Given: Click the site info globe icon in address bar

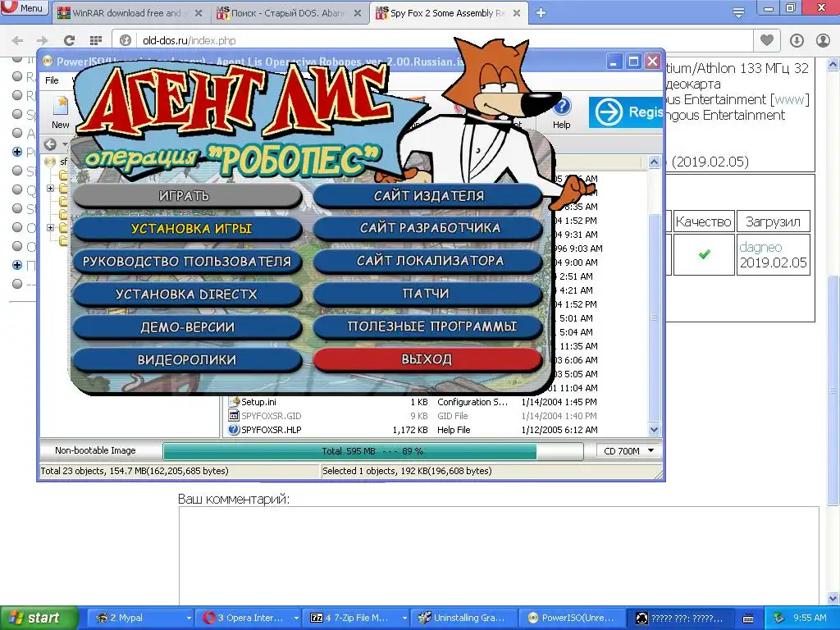Looking at the screenshot, I should pyautogui.click(x=126, y=40).
